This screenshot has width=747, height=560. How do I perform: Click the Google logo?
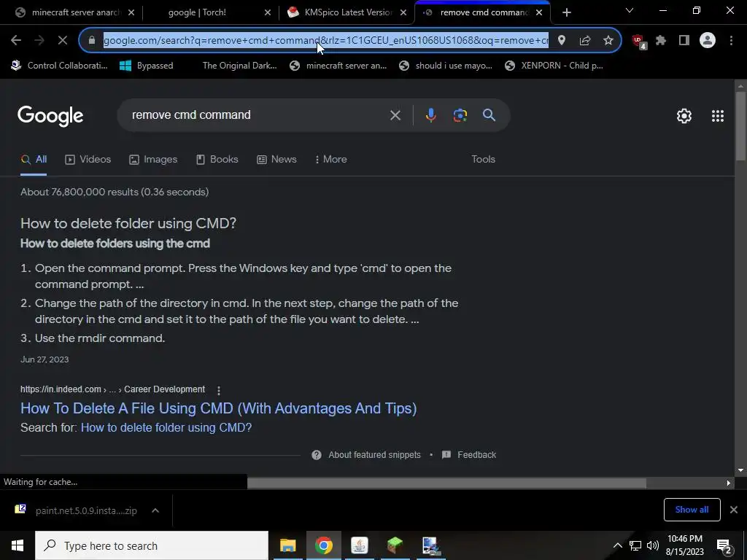pos(50,116)
